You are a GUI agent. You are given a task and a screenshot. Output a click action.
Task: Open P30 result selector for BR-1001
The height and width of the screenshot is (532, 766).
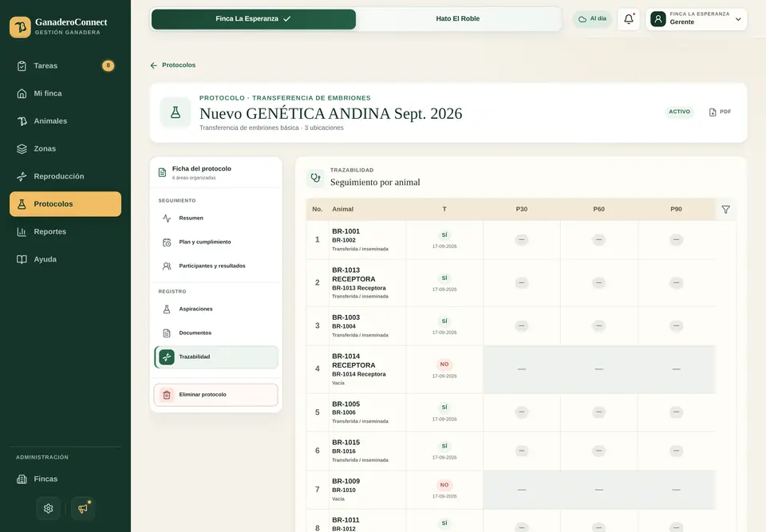(522, 240)
